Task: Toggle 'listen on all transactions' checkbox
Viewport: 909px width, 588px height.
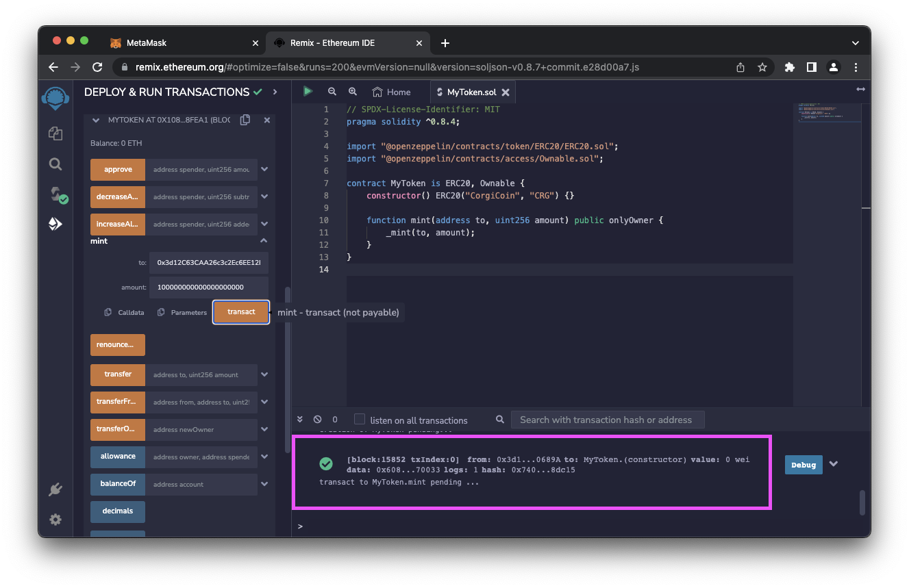Action: tap(359, 419)
